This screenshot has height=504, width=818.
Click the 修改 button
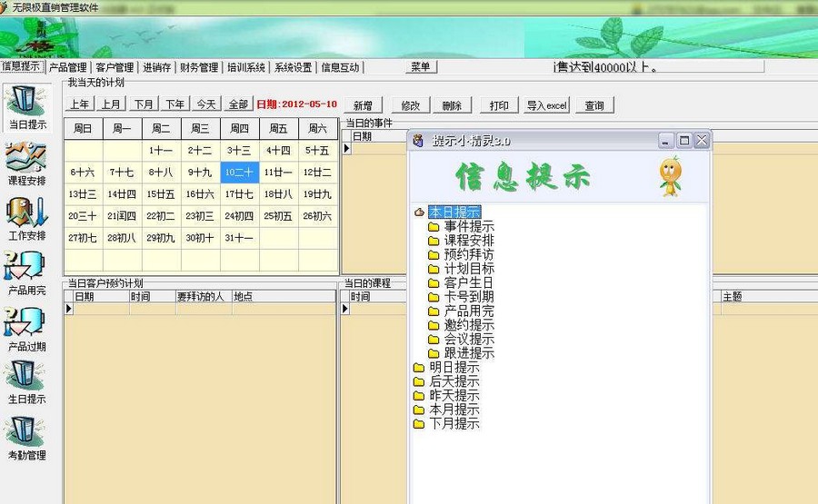[411, 105]
